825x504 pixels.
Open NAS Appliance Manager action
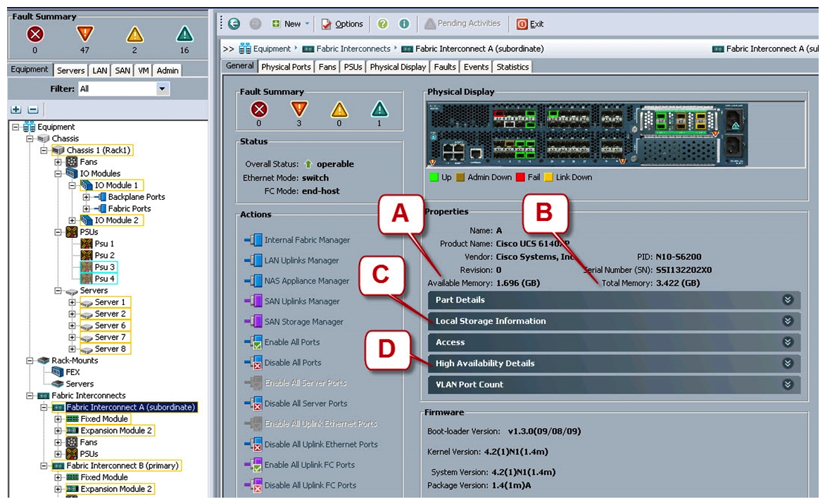click(297, 281)
